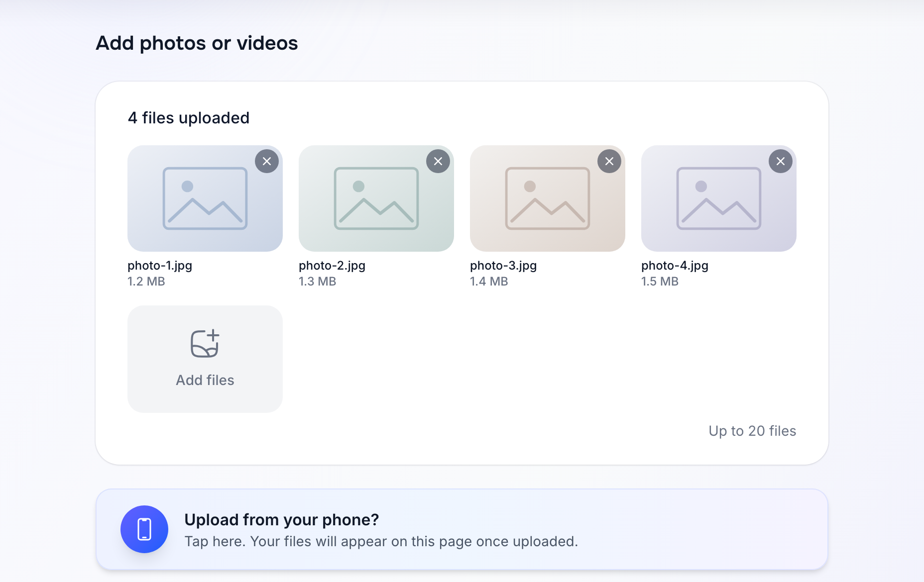Screen dimensions: 924x582
Task: Tap the blue phone icon
Action: coord(144,529)
